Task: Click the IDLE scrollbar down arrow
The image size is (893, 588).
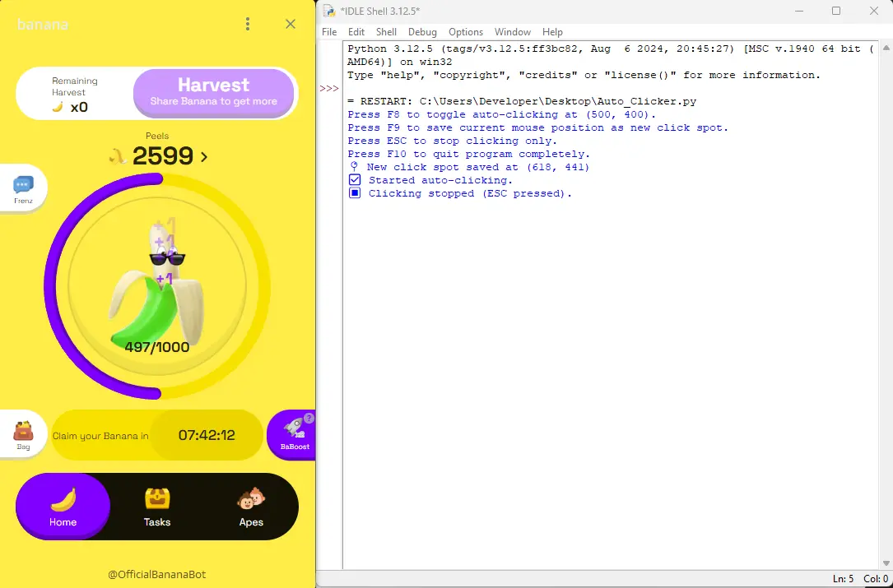Action: 886,562
